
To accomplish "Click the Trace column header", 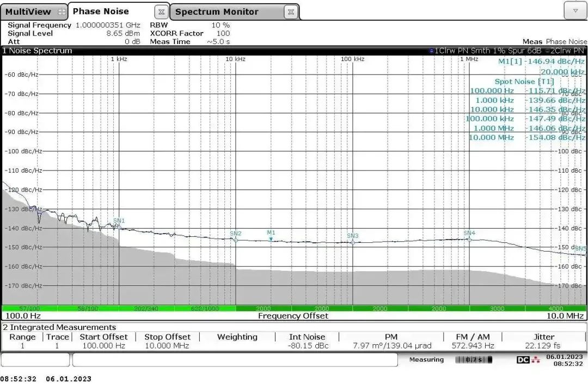I will click(x=57, y=337).
